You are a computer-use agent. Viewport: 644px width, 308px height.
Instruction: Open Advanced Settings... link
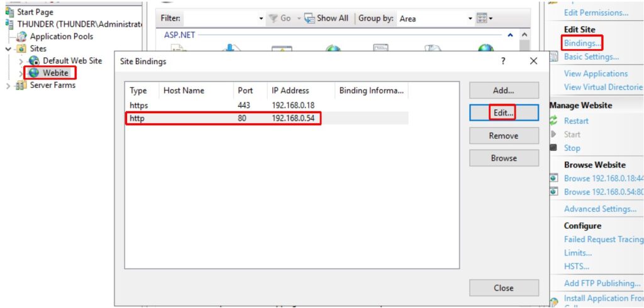coord(600,209)
